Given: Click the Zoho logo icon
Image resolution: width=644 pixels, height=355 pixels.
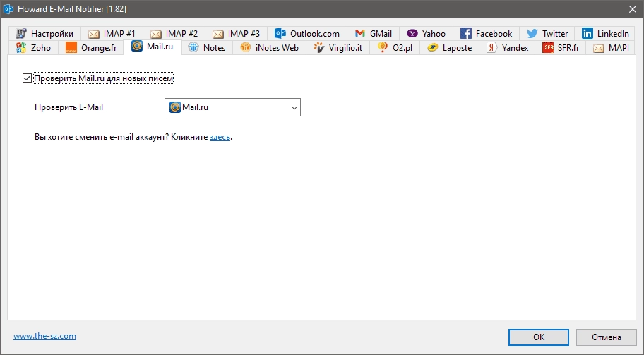Looking at the screenshot, I should point(21,47).
